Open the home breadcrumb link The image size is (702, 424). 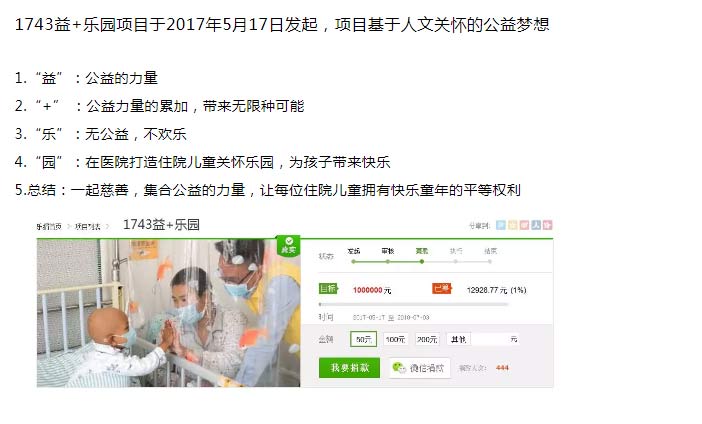click(x=49, y=227)
